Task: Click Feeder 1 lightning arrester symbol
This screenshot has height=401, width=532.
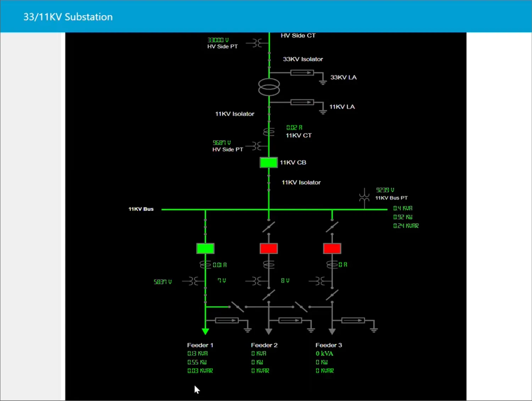Action: [x=227, y=320]
